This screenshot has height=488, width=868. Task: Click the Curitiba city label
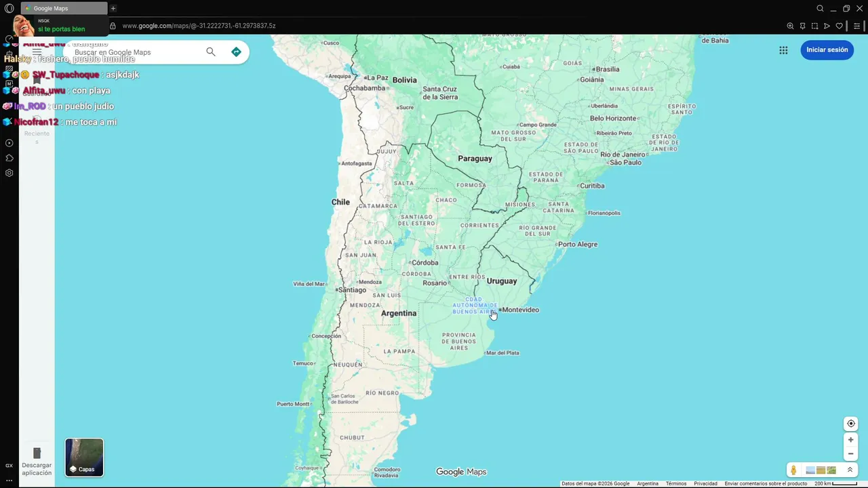(x=592, y=186)
